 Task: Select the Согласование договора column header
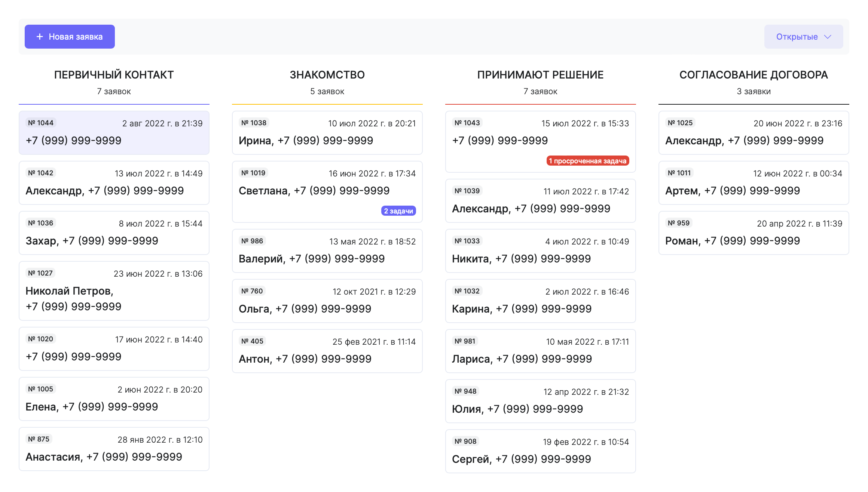click(754, 75)
